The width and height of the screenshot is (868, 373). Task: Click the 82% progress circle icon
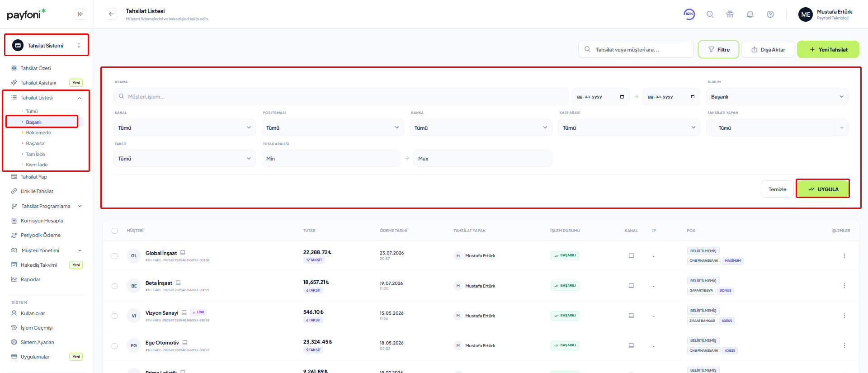[689, 14]
